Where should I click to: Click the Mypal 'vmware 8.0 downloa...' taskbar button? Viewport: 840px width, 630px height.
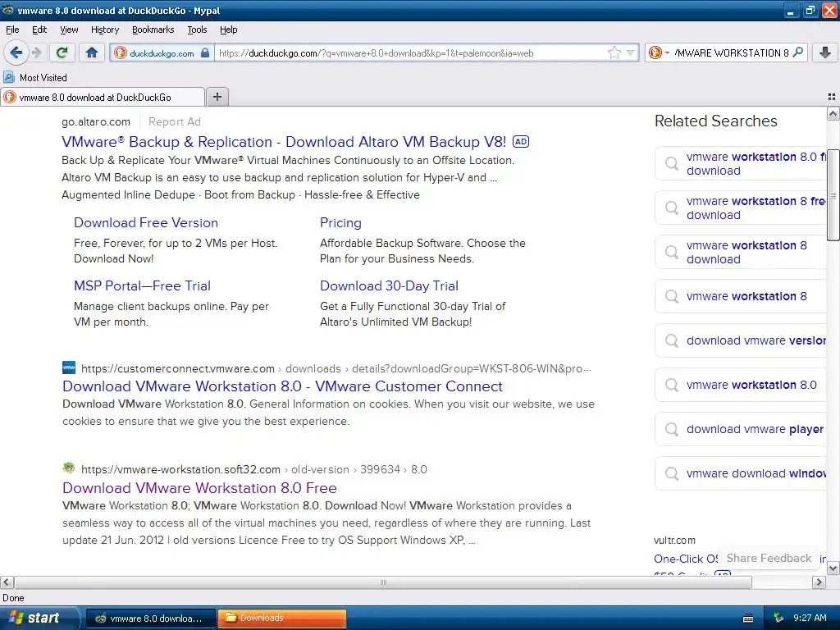point(152,618)
